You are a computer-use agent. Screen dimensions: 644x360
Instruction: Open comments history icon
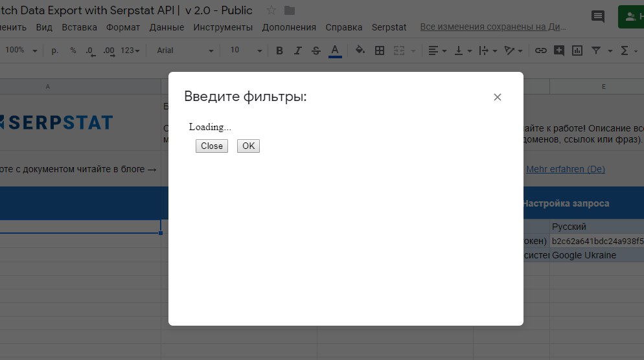[x=597, y=16]
